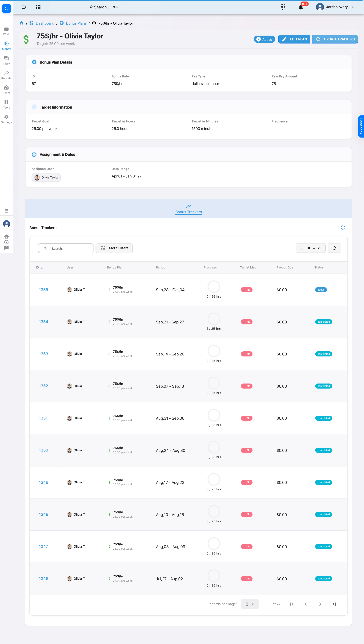Open the Feedback side tab
The image size is (364, 644).
point(361,126)
